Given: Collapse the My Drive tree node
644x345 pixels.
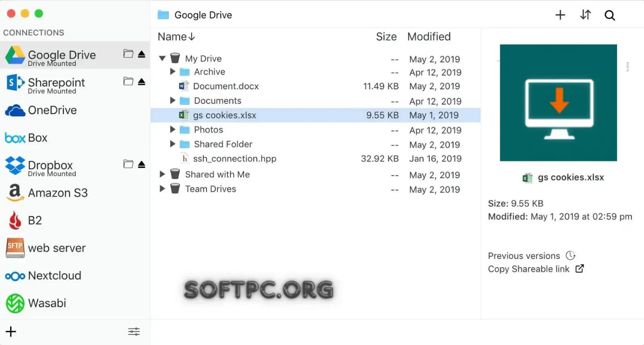Looking at the screenshot, I should (x=162, y=58).
